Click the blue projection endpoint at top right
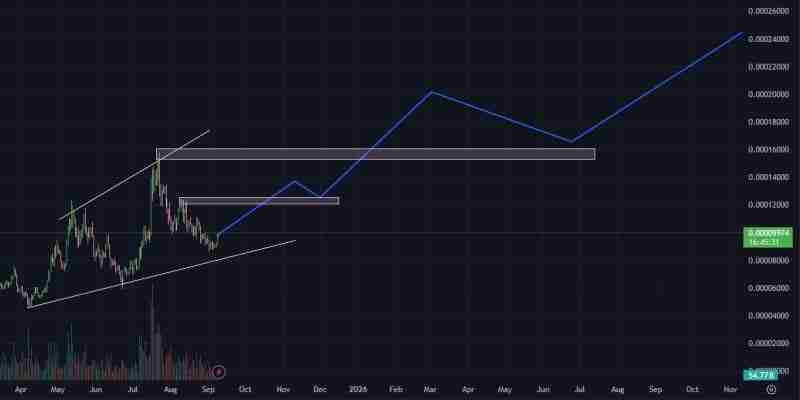Screen dimensions: 800x400 pos(741,33)
